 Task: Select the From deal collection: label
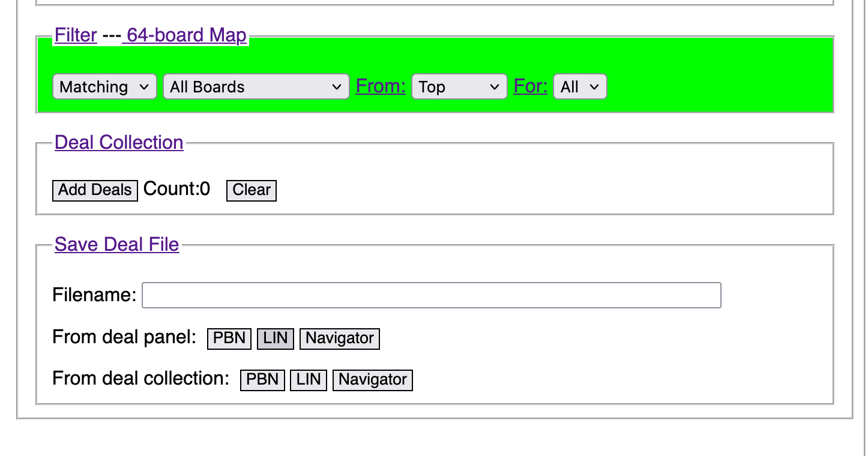click(x=141, y=379)
